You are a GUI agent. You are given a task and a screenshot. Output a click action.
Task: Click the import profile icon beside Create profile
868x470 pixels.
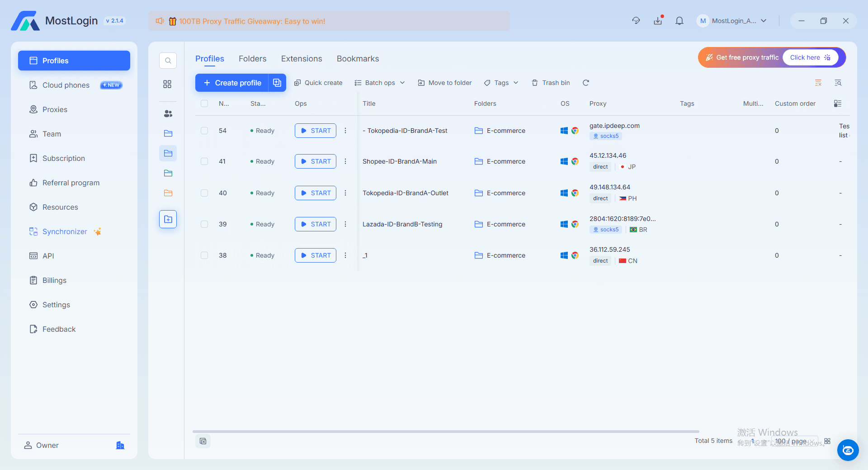(x=277, y=83)
